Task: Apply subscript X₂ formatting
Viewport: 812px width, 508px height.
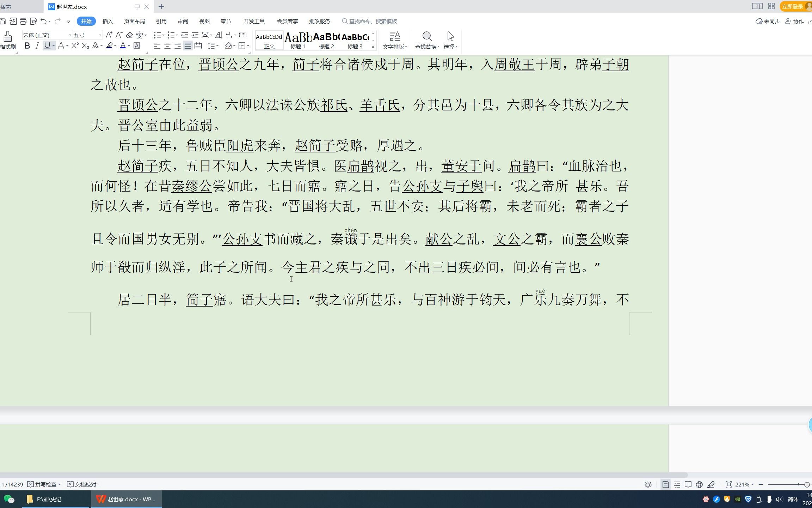Action: coord(85,46)
